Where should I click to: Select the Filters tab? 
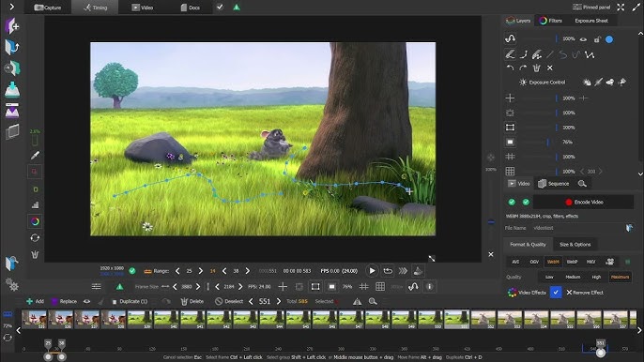[x=550, y=21]
